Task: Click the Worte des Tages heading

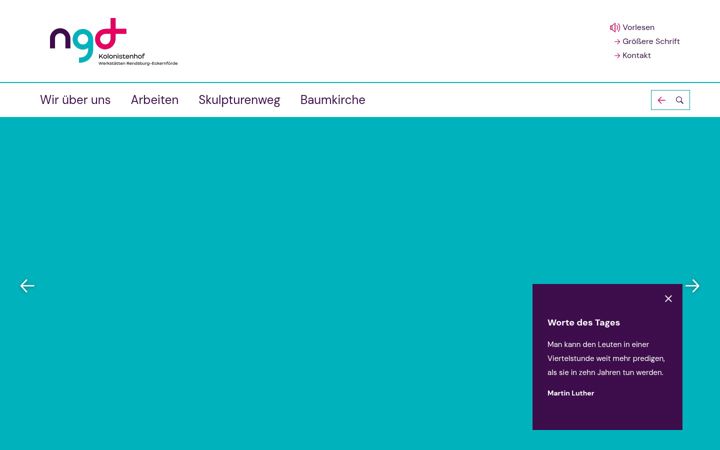Action: click(583, 323)
